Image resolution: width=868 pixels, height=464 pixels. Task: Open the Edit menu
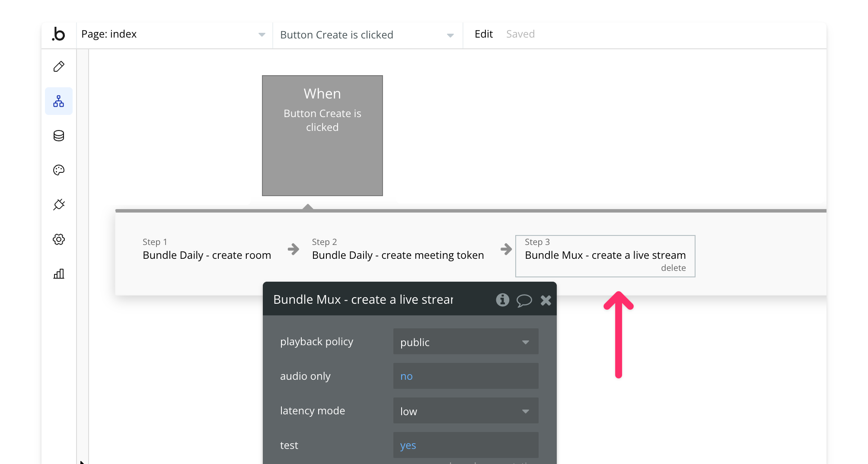(483, 34)
